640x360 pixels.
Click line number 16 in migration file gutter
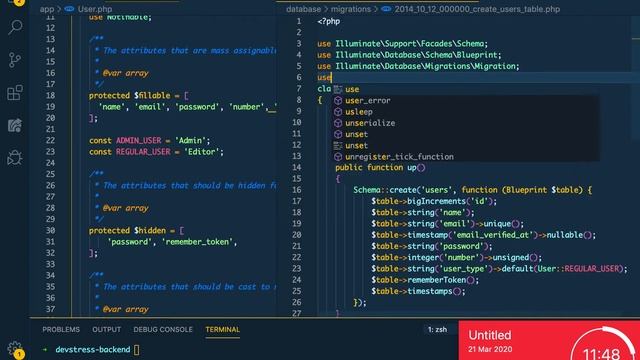click(297, 190)
